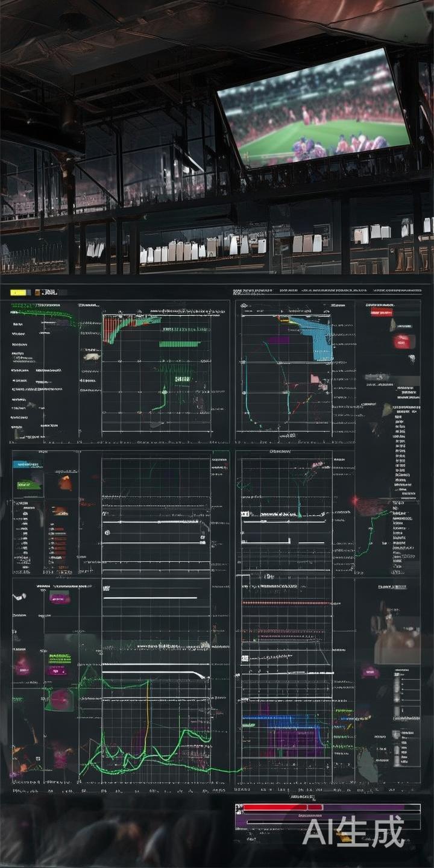434x868 pixels.
Task: Toggle the green label in the middle-left panel
Action: click(27, 484)
